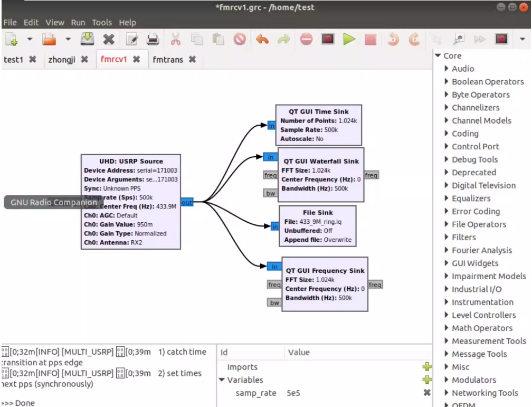The width and height of the screenshot is (532, 407).
Task: Add a new Import with plus icon
Action: click(427, 367)
